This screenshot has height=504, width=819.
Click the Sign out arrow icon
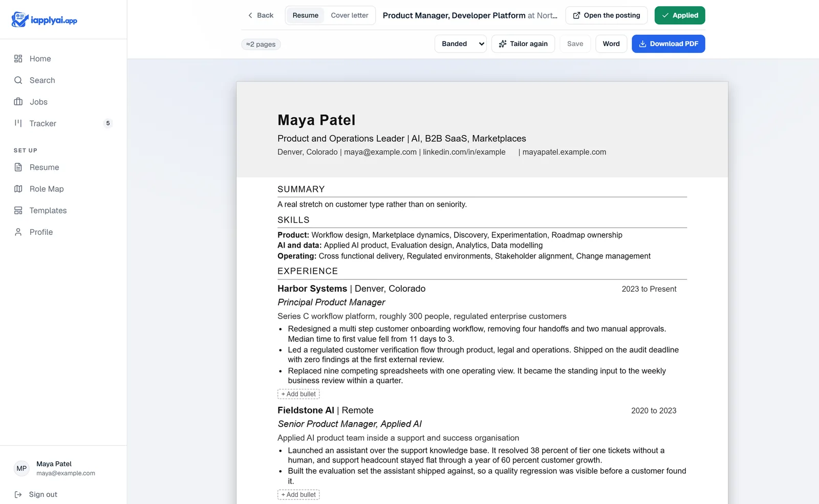[x=18, y=494]
